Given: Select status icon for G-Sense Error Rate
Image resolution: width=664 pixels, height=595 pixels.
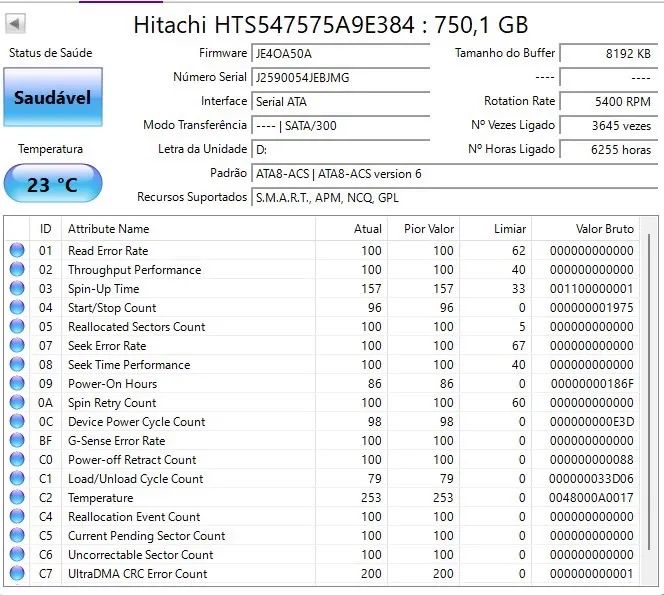Looking at the screenshot, I should click(x=17, y=440).
